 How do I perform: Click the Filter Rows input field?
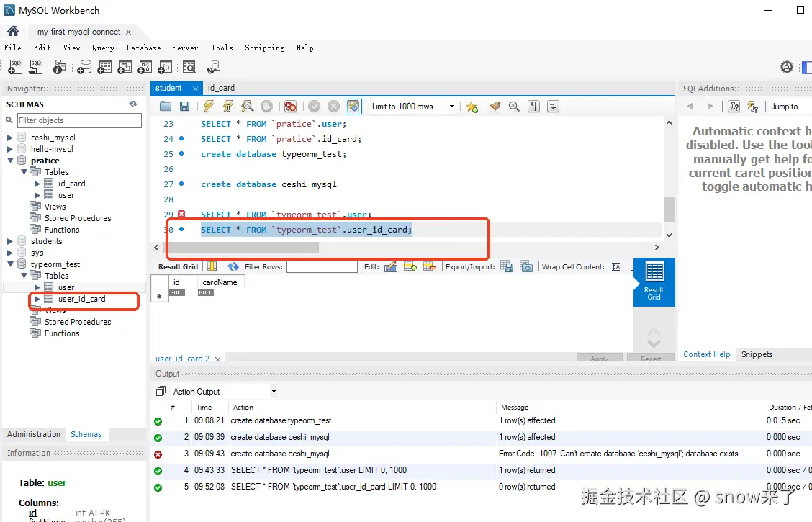(x=322, y=266)
